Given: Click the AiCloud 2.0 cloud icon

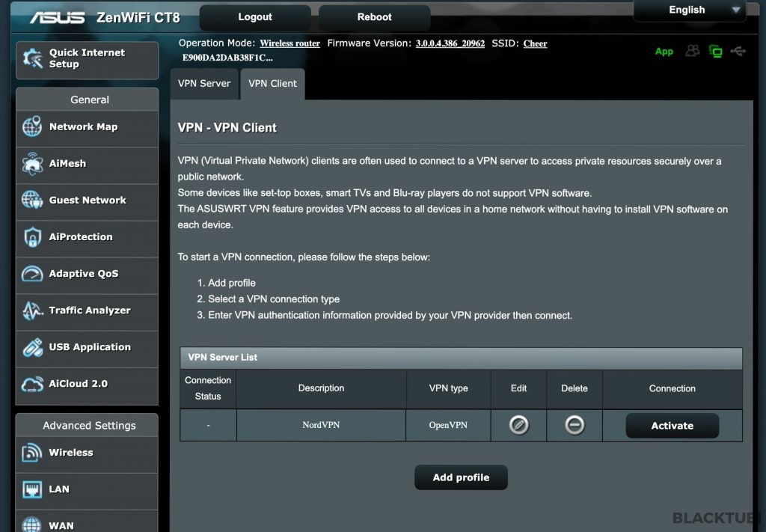Looking at the screenshot, I should [32, 384].
